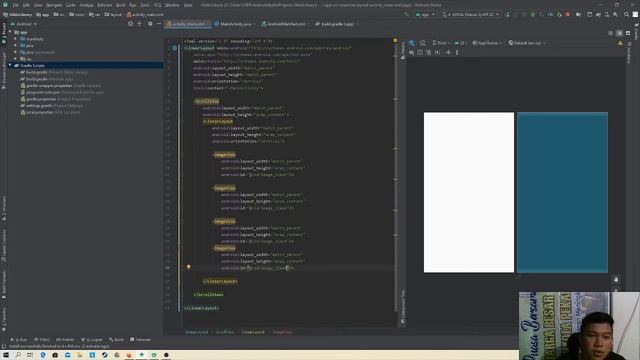Open the Pixel device dropdown in preview
Image resolution: width=640 pixels, height=360 pixels.
[441, 43]
